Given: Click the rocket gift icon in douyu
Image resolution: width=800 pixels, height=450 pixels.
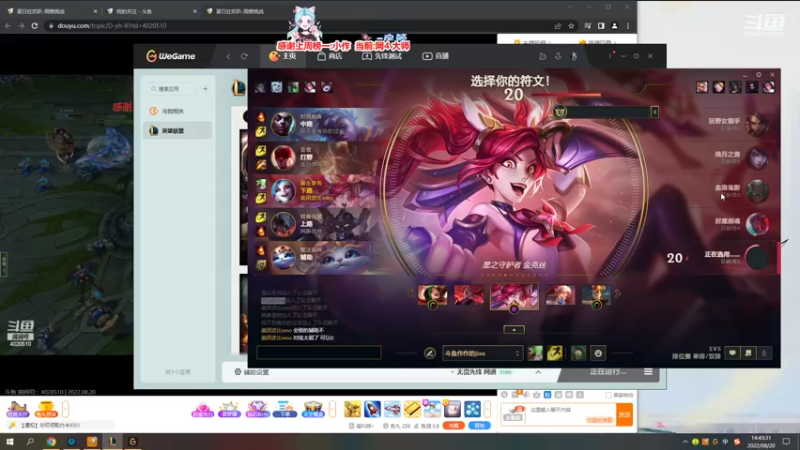Looking at the screenshot, I should point(372,409).
